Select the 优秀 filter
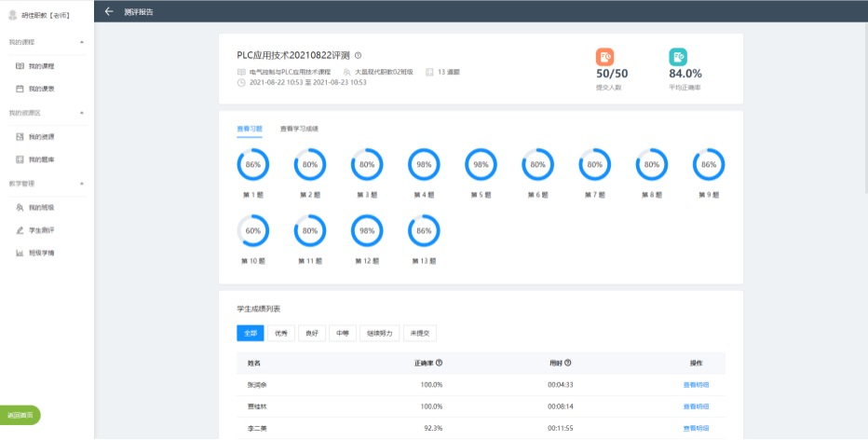Image resolution: width=868 pixels, height=440 pixels. (281, 333)
